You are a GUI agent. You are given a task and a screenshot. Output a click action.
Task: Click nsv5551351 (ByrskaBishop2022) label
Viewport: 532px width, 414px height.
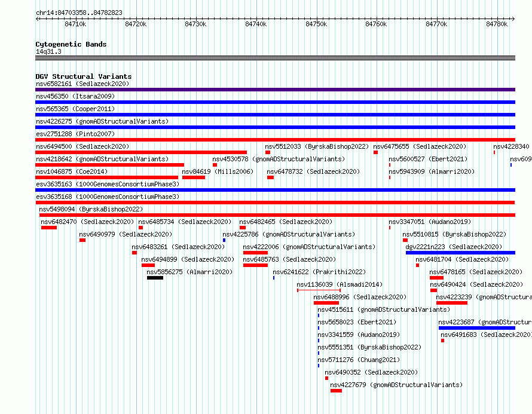coord(369,347)
